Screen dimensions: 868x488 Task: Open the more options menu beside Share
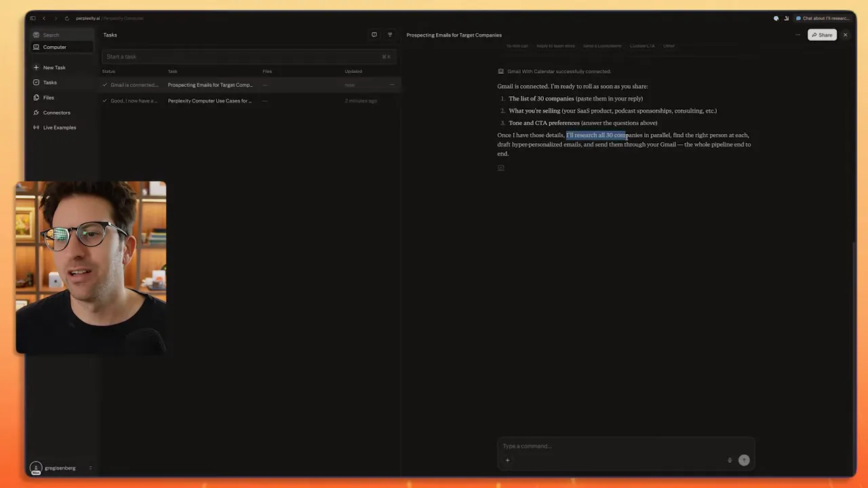click(798, 35)
